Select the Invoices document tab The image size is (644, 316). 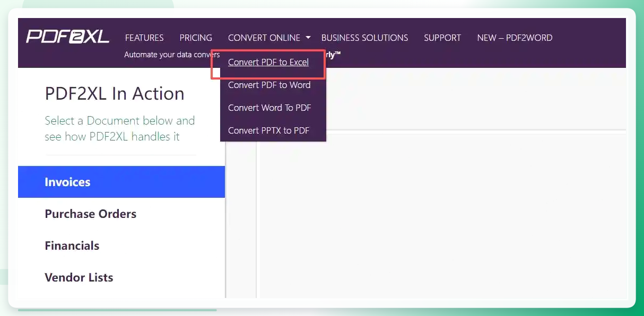121,182
